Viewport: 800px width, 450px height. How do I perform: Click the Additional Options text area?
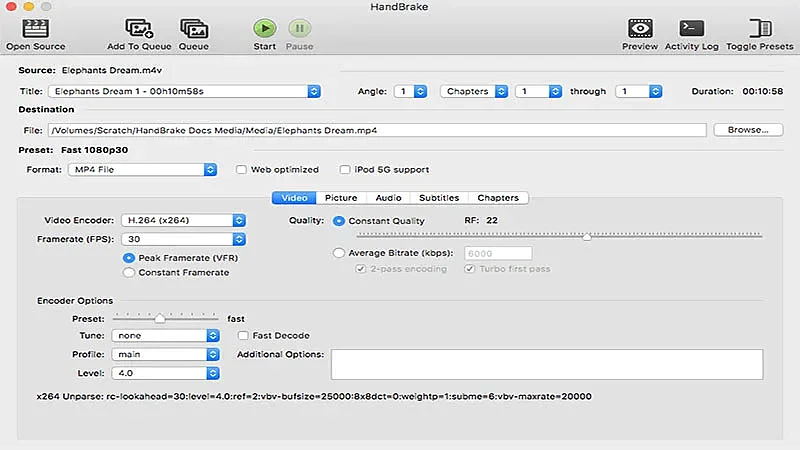pos(547,364)
